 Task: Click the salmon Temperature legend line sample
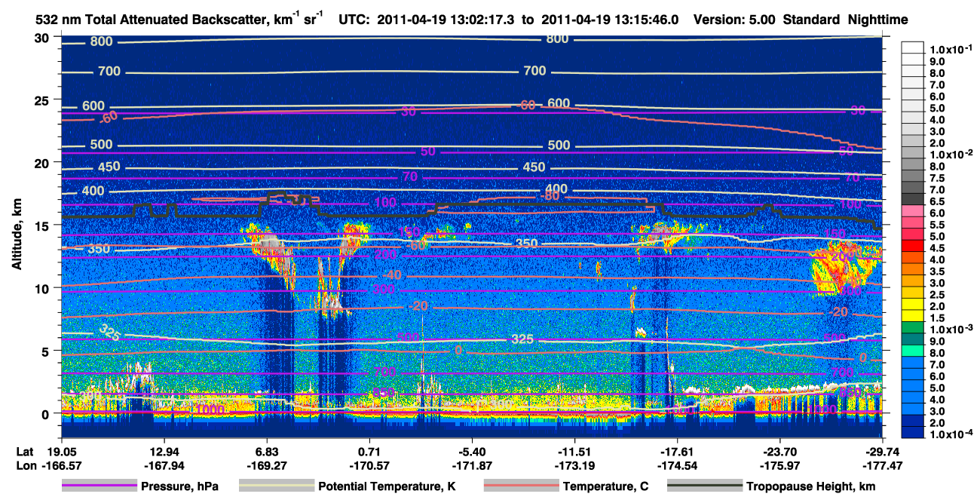pyautogui.click(x=520, y=486)
